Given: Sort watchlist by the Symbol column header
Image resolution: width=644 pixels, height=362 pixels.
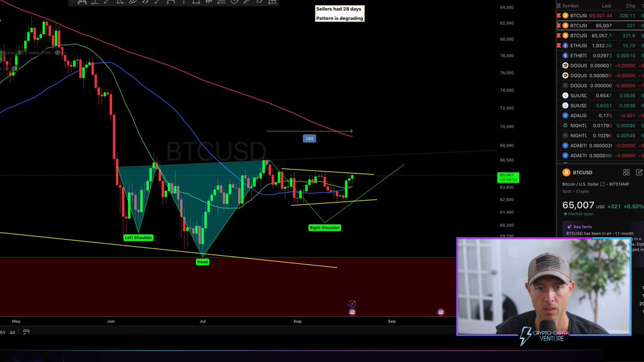Looking at the screenshot, I should [570, 6].
